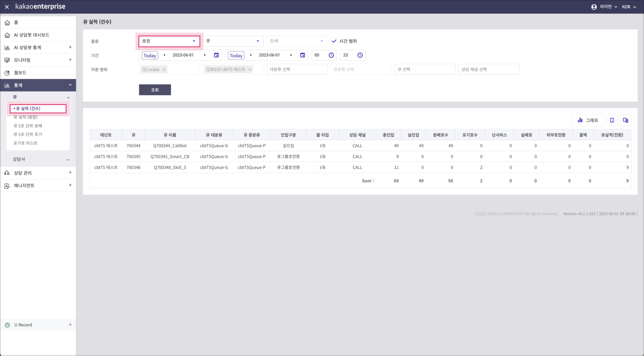
Task: Click the clock icon for end hour 23
Action: click(360, 55)
